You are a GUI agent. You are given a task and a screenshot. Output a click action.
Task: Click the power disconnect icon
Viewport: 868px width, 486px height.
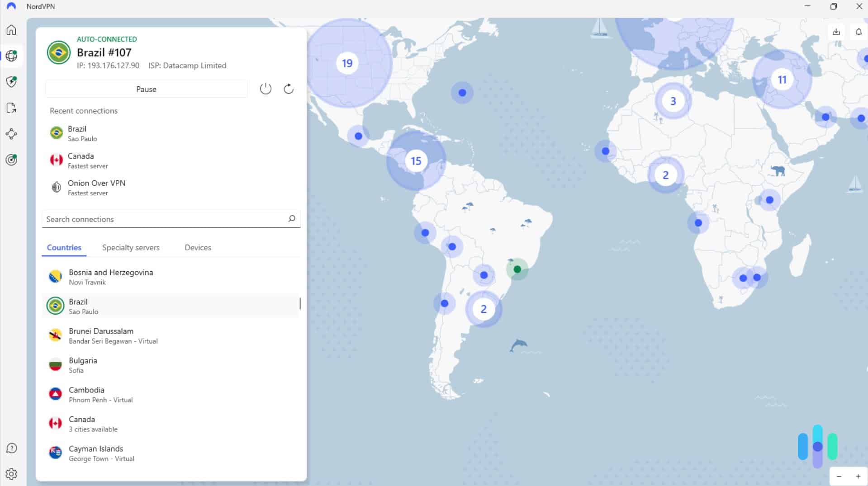point(266,89)
